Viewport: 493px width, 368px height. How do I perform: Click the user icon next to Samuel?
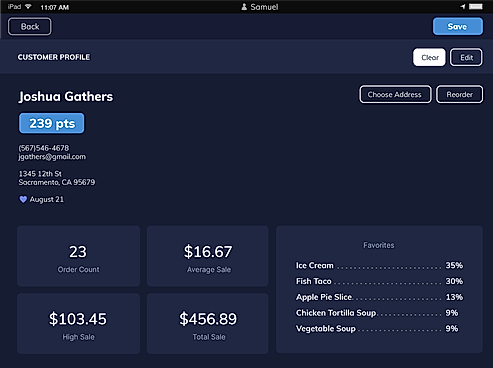(x=244, y=7)
